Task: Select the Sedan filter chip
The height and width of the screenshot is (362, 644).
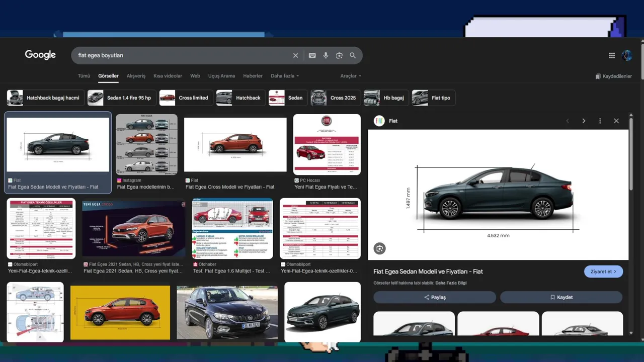Action: pyautogui.click(x=288, y=98)
